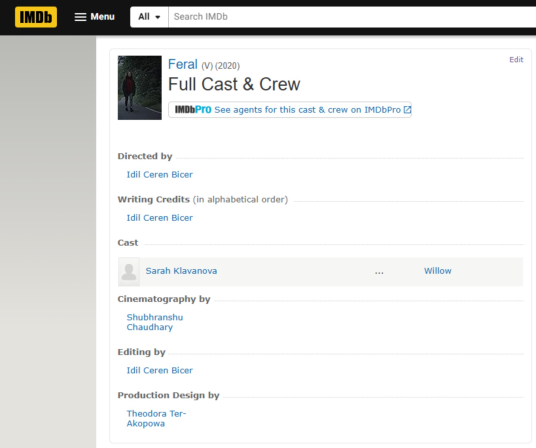Open cast member Sarah Klavanova's page
The image size is (536, 448).
pos(181,271)
